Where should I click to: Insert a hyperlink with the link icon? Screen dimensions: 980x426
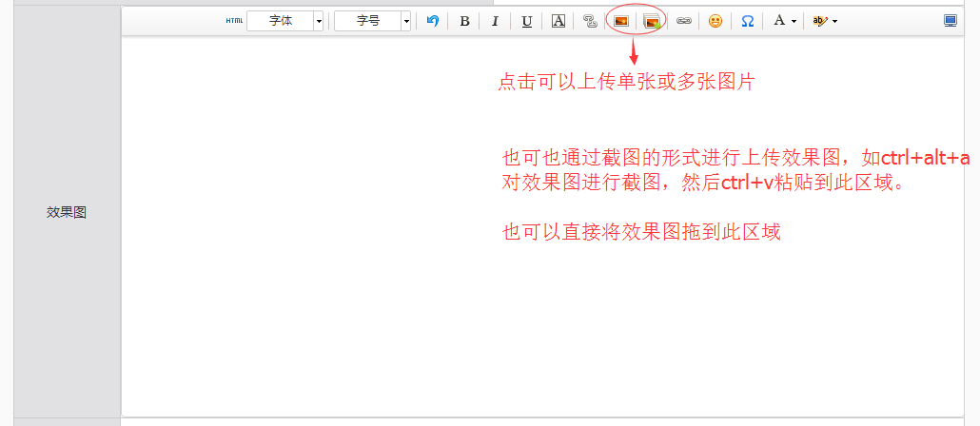683,21
